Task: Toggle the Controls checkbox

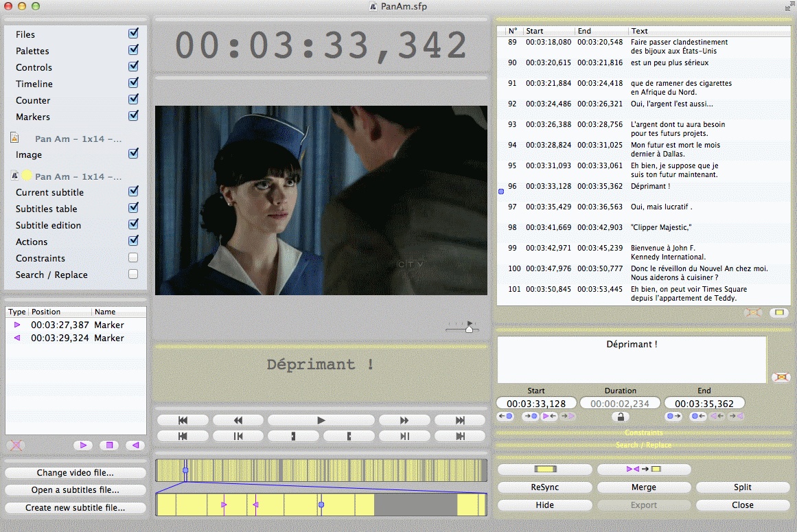Action: coord(133,66)
